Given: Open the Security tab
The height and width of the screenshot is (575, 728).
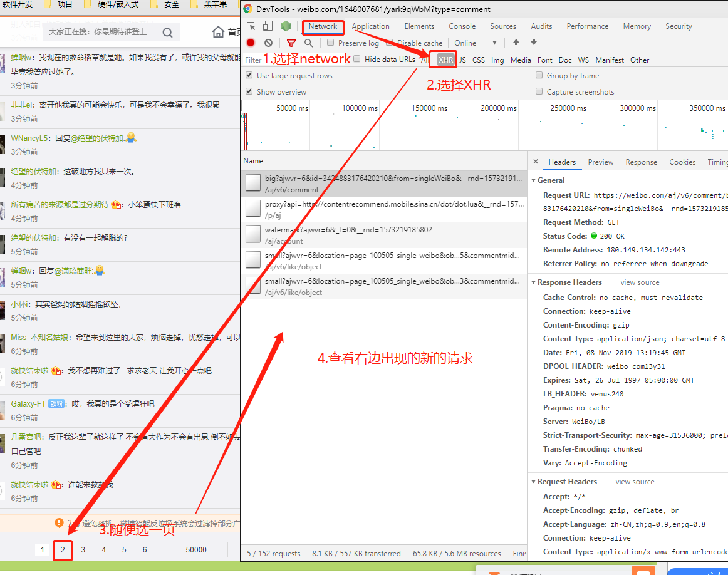Looking at the screenshot, I should 679,26.
